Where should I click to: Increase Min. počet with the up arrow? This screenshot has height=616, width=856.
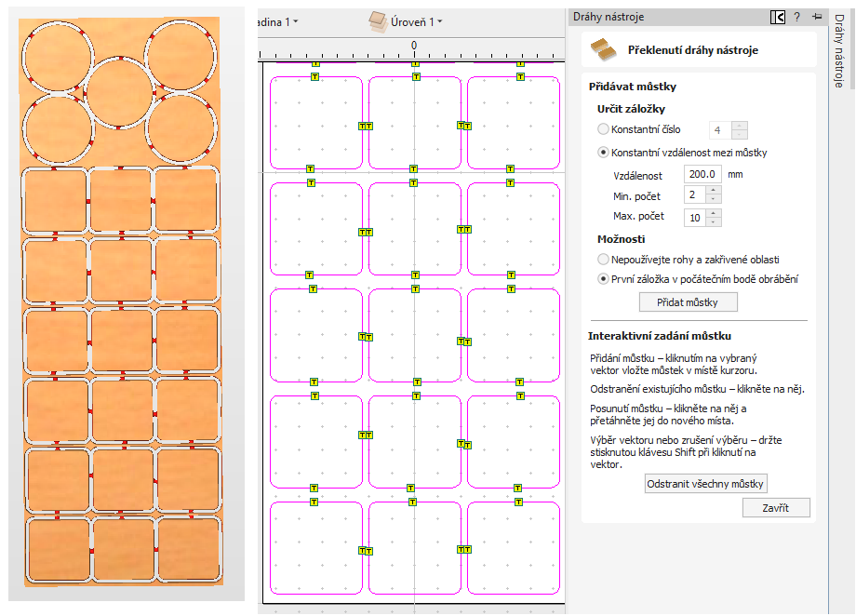tap(714, 191)
